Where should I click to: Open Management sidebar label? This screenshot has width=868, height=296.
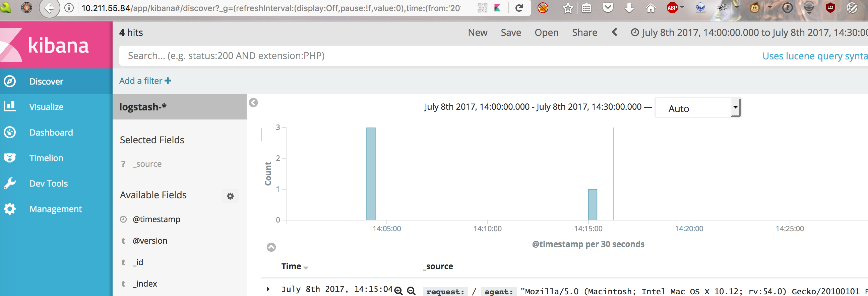tap(56, 209)
